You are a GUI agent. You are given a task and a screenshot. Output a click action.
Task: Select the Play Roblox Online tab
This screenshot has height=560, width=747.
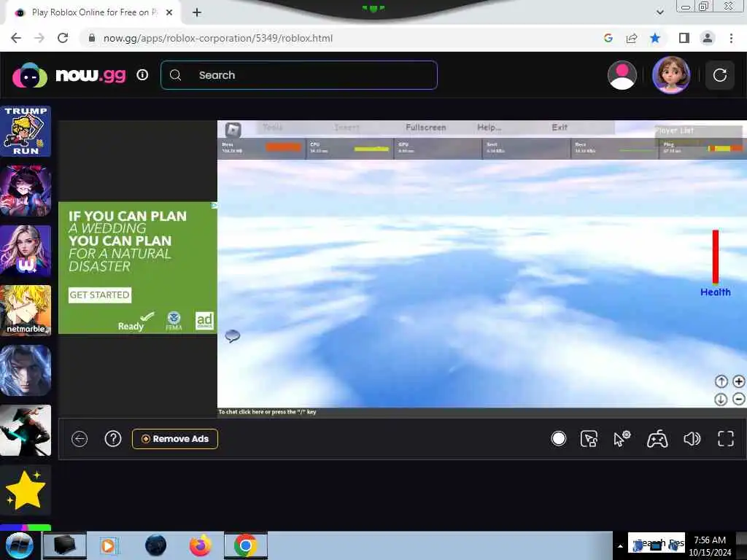pyautogui.click(x=93, y=12)
